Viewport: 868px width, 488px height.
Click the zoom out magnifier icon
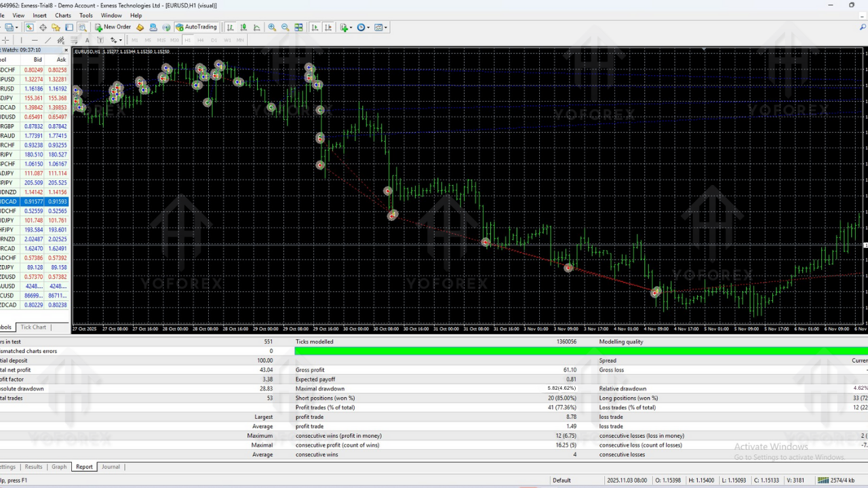[x=285, y=27]
